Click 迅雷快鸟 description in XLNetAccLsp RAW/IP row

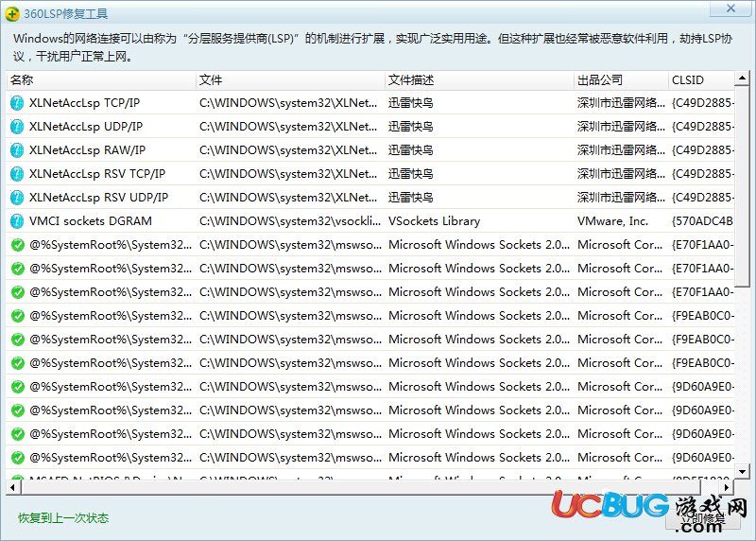[411, 150]
